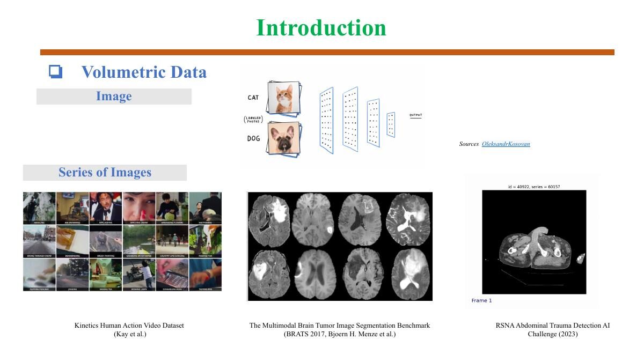644x362 pixels.
Task: Click the grey "Image" label box
Action: click(114, 97)
